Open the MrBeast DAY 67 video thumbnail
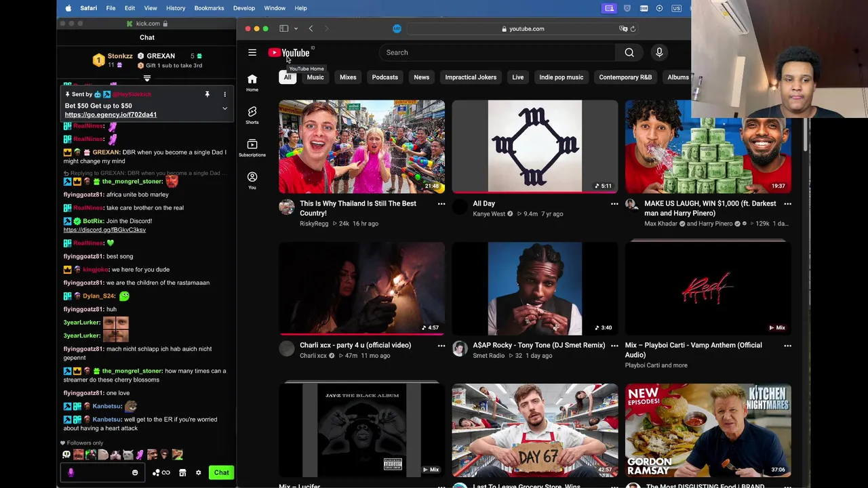This screenshot has width=868, height=488. (535, 430)
